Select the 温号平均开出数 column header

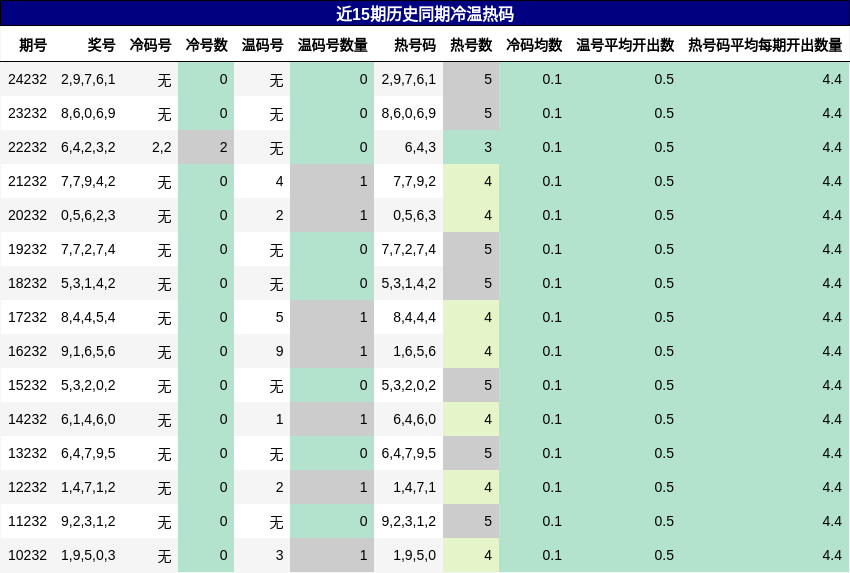click(x=625, y=45)
